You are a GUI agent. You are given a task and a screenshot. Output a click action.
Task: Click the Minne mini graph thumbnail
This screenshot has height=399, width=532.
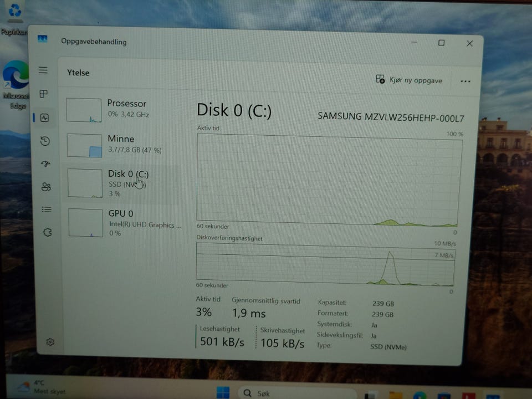pos(84,145)
